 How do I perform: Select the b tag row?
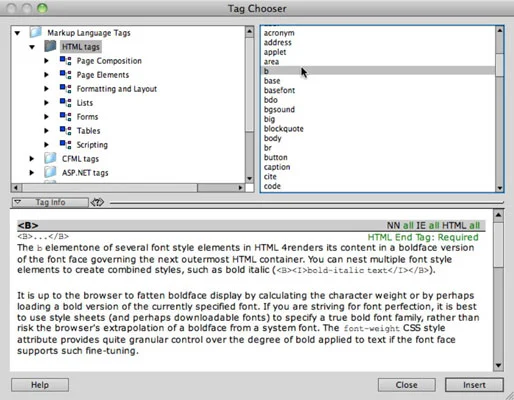coord(378,71)
